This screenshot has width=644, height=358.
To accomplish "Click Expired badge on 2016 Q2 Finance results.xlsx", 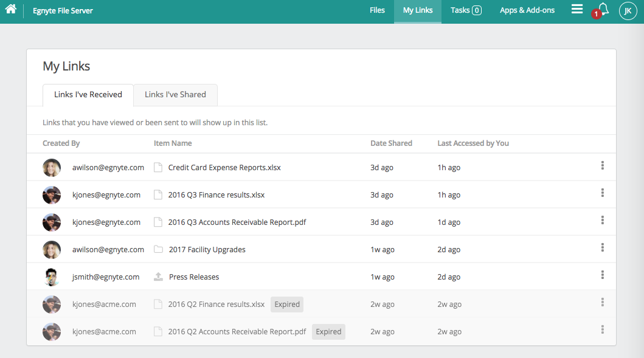I will click(x=287, y=305).
